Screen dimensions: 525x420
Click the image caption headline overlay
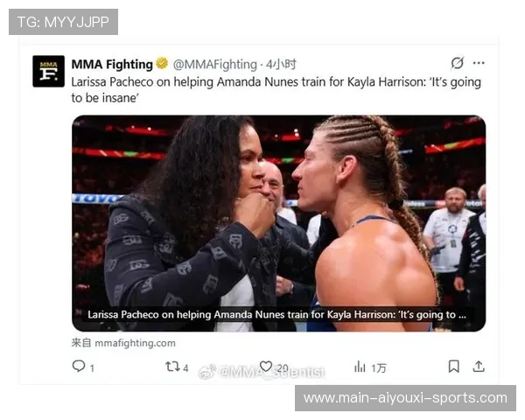click(276, 314)
